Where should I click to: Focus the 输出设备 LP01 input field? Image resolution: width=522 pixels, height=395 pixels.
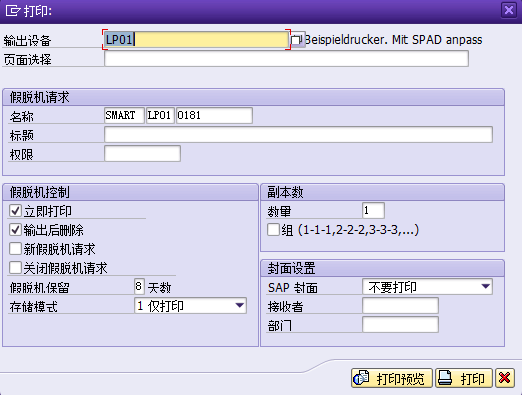point(196,40)
